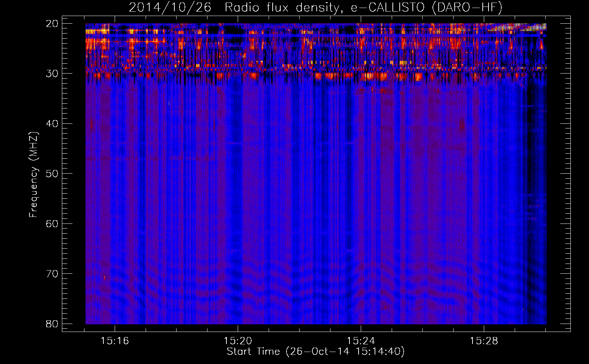This screenshot has height=364, width=589.
Task: Click the 70 MHz frequency tick label
Action: [x=52, y=274]
